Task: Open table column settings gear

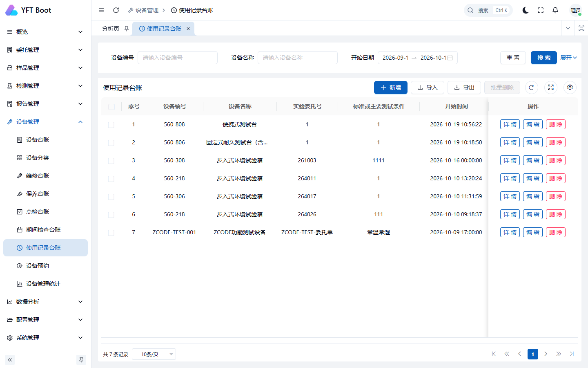Action: (x=570, y=88)
